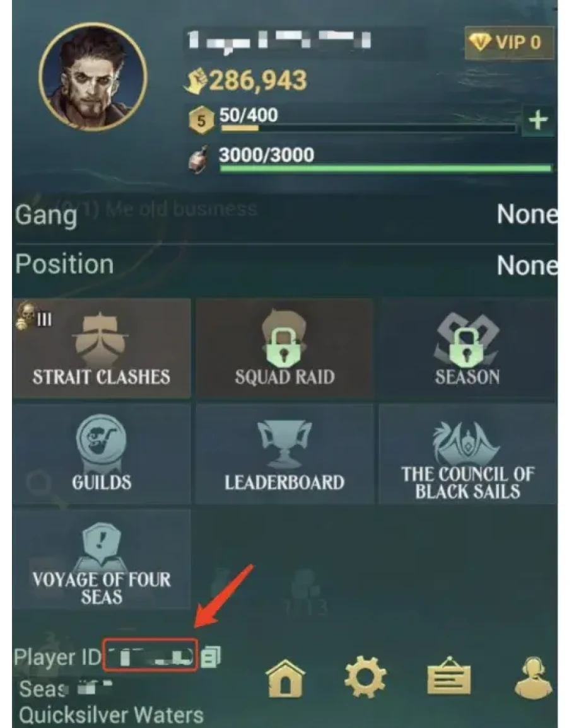Open the Guilds section

coord(102,454)
